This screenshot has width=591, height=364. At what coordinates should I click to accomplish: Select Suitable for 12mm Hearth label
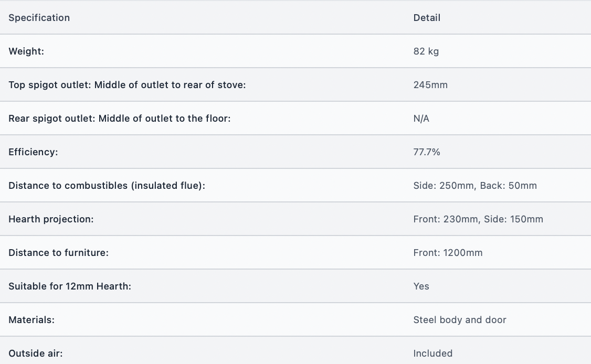(70, 286)
